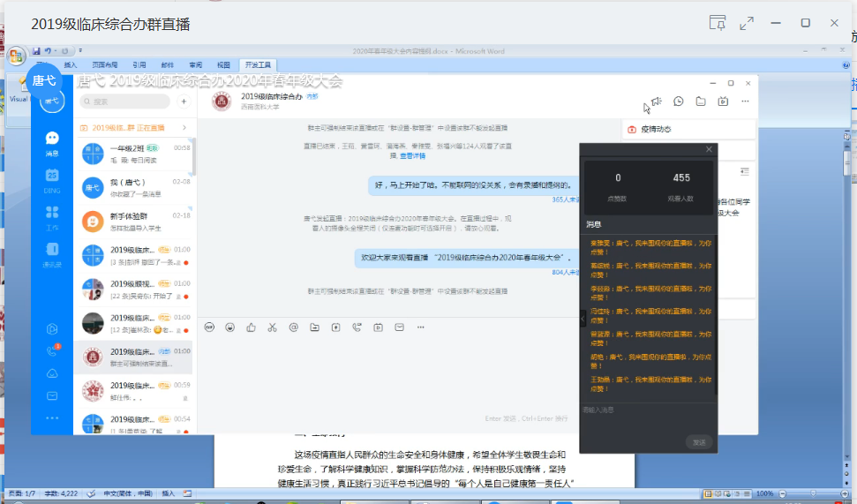The image size is (857, 504).
Task: Open the mail icon in DingTalk sidebar
Action: coord(52,395)
